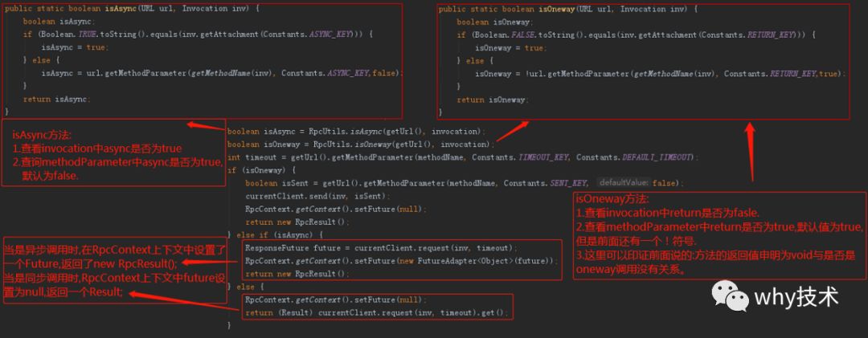The image size is (868, 338).
Task: Click the 'boolean isSent = getUrl()' line
Action: (465, 182)
